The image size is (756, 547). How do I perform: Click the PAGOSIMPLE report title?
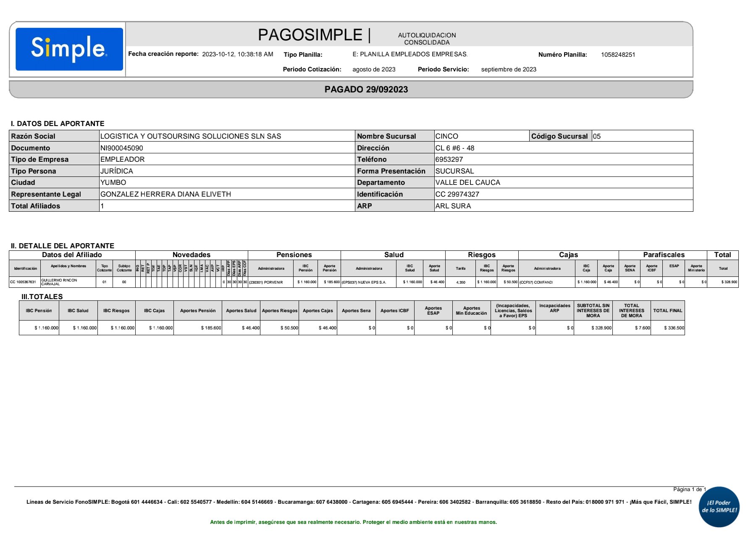310,35
